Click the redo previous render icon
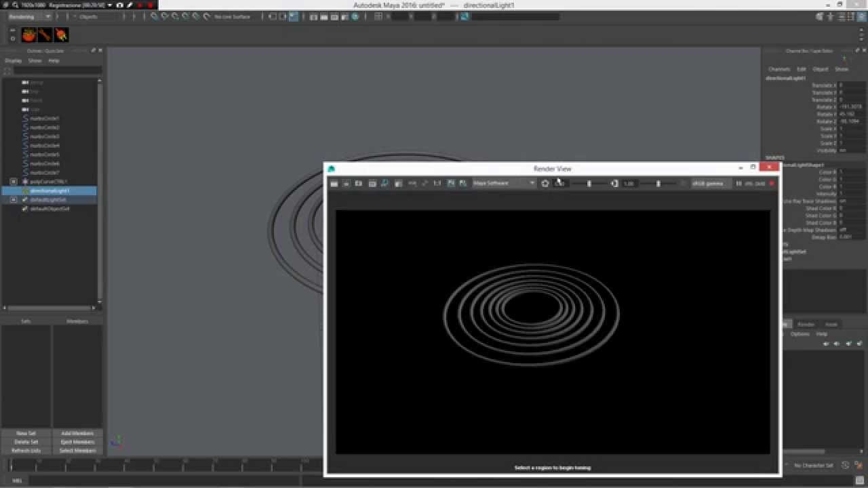The height and width of the screenshot is (488, 868). (334, 183)
